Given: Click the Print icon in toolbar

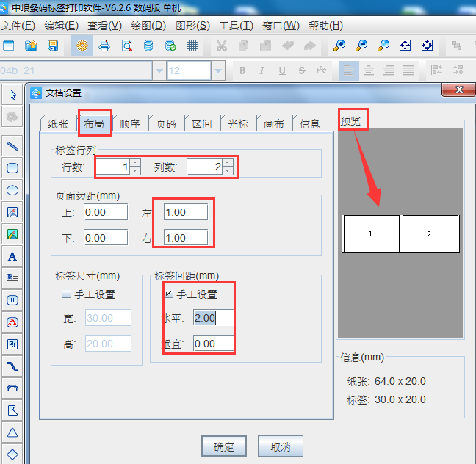Looking at the screenshot, I should tap(104, 46).
